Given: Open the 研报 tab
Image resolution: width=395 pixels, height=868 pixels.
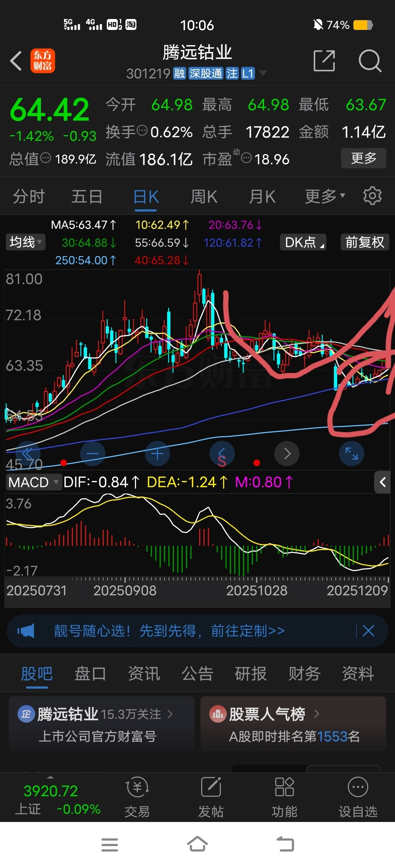Looking at the screenshot, I should click(x=251, y=673).
